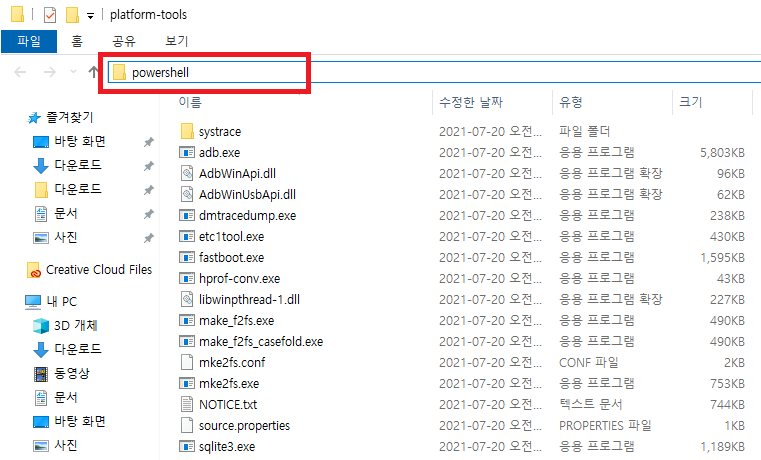Go up one folder level arrow
The height and width of the screenshot is (460, 761).
93,72
